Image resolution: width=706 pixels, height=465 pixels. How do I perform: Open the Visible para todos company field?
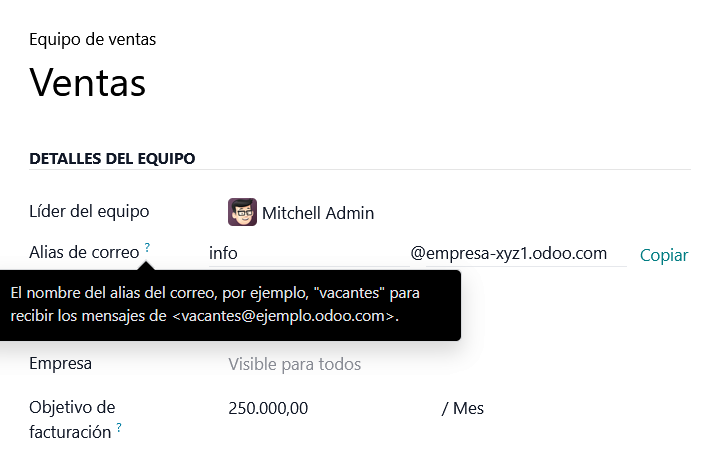(x=294, y=364)
